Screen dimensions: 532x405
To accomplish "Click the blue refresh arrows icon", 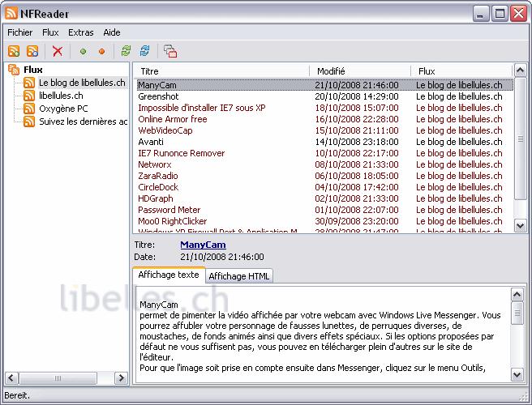I will coord(144,51).
